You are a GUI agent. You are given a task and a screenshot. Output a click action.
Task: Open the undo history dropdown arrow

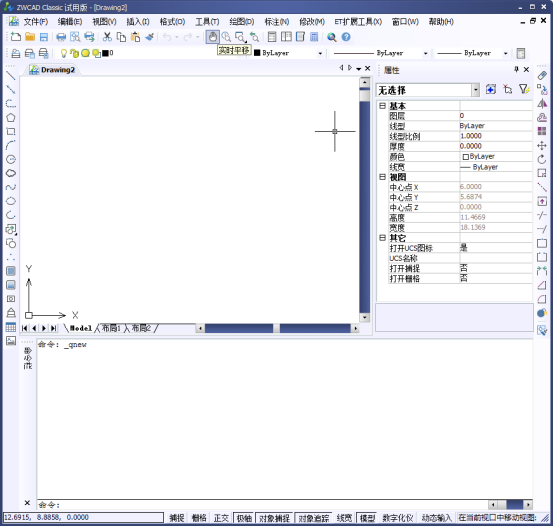pos(177,37)
